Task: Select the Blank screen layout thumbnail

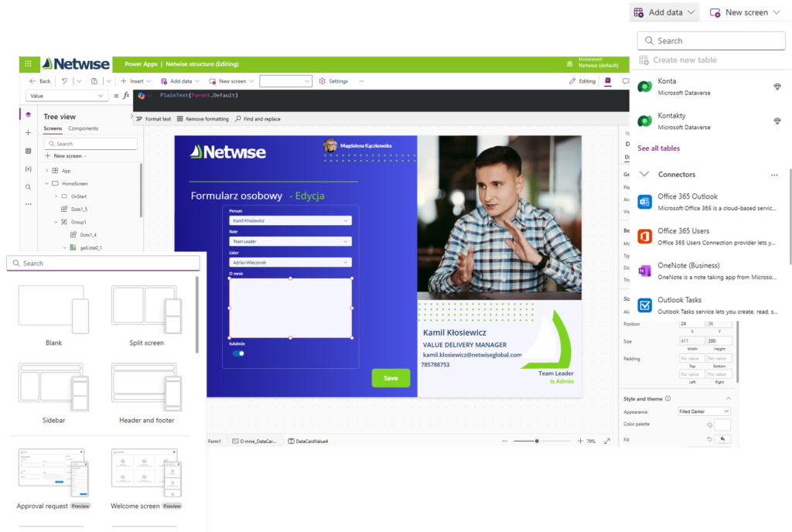Action: pyautogui.click(x=53, y=309)
